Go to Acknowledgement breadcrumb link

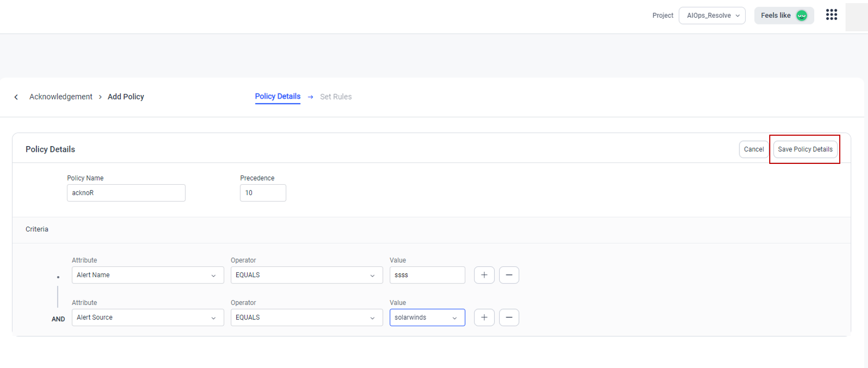click(61, 97)
